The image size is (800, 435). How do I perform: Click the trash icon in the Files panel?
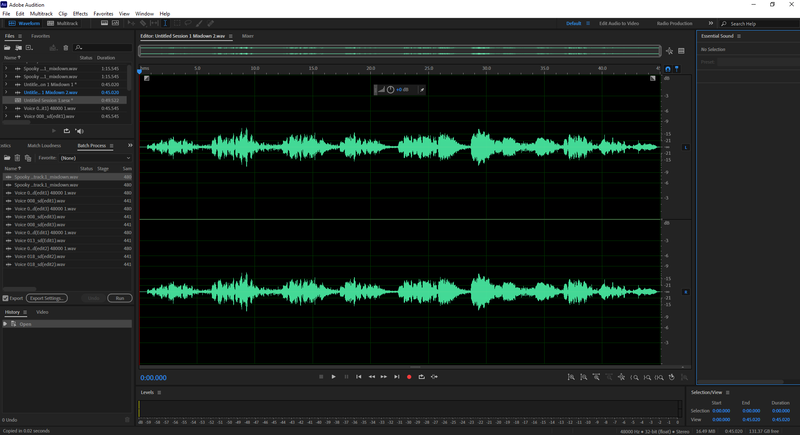click(x=66, y=47)
